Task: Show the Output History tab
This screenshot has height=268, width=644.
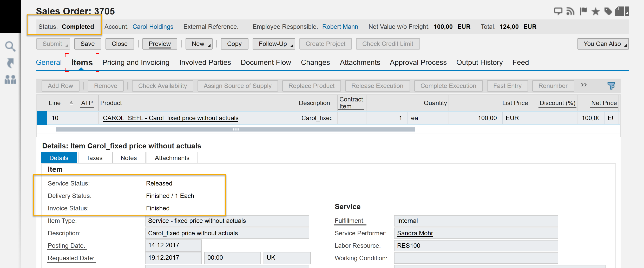Action: [x=479, y=63]
